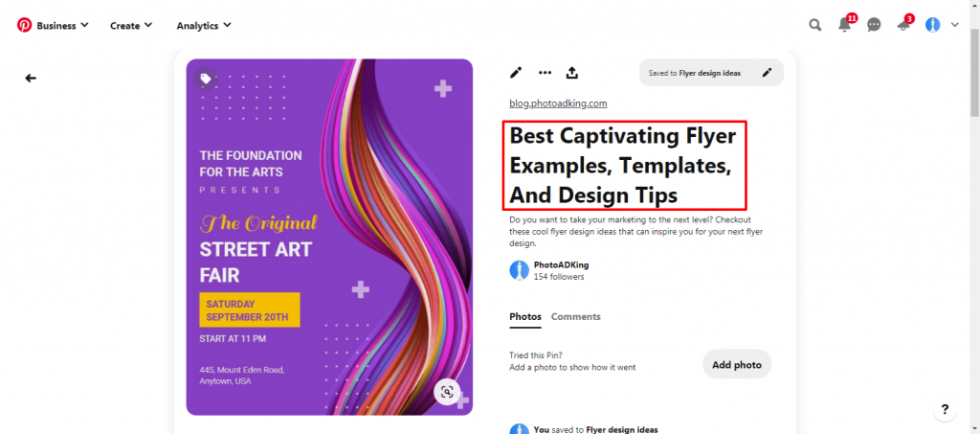Open the messages speech bubble icon
Image resolution: width=980 pixels, height=434 pixels.
click(875, 25)
